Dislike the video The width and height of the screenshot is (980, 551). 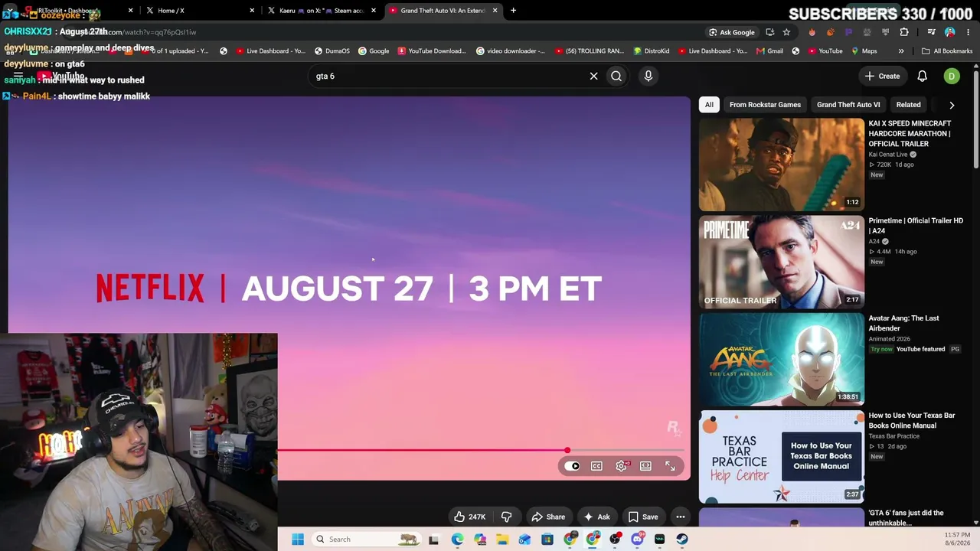pos(506,517)
